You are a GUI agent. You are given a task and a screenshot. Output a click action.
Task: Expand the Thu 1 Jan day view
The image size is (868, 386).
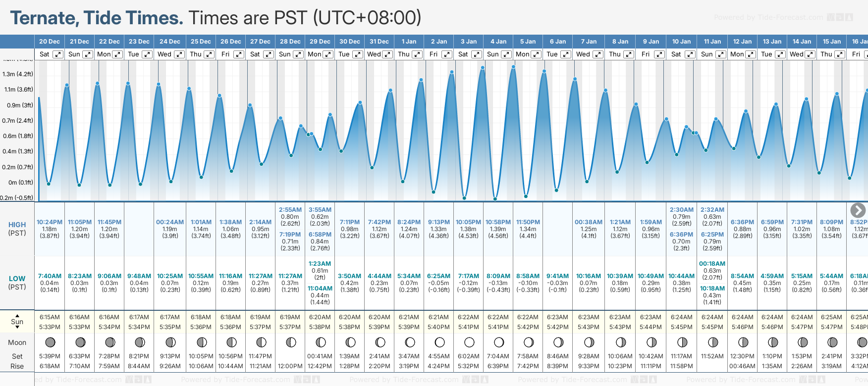(x=417, y=54)
